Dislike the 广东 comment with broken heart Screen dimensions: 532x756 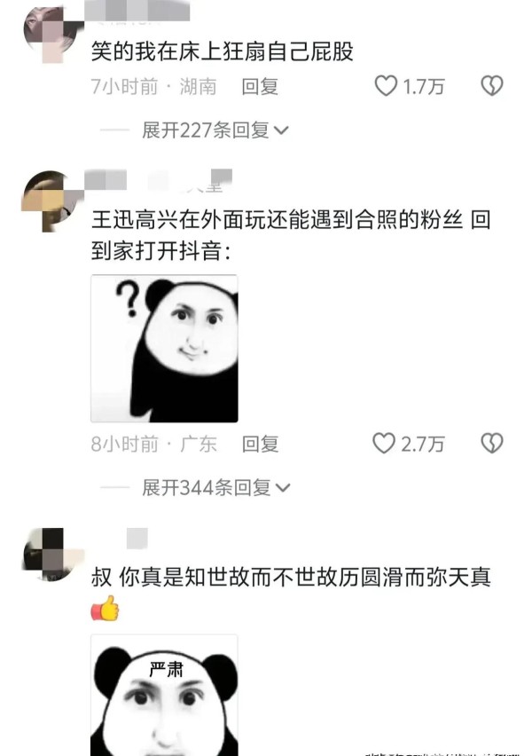[492, 444]
